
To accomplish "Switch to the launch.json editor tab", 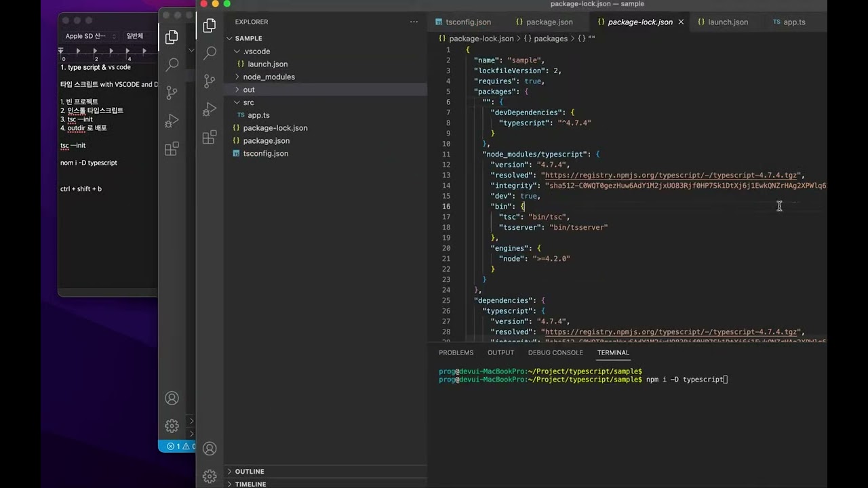I will pyautogui.click(x=722, y=22).
